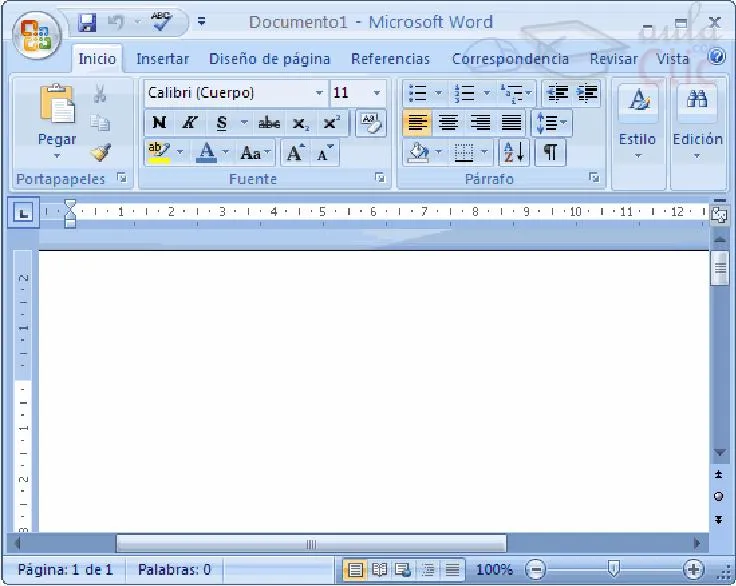Viewport: 736px width, 586px height.
Task: Copy selection with copy icon
Action: pyautogui.click(x=100, y=123)
